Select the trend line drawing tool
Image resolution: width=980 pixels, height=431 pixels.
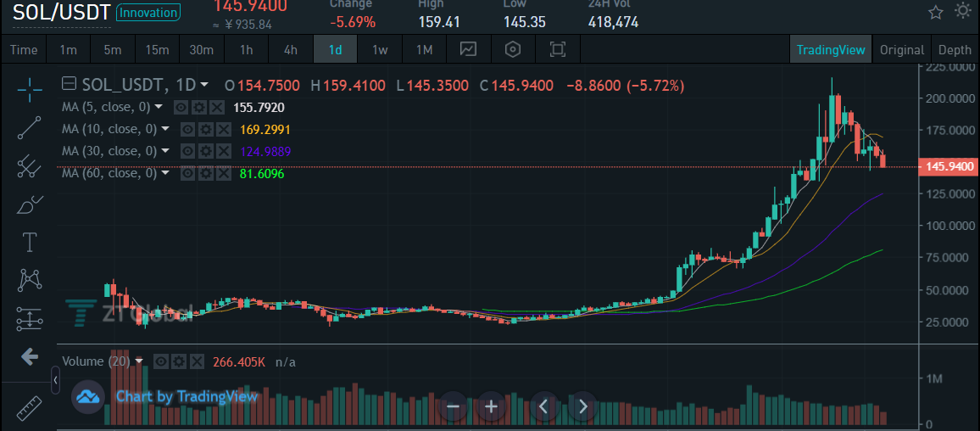pos(30,127)
